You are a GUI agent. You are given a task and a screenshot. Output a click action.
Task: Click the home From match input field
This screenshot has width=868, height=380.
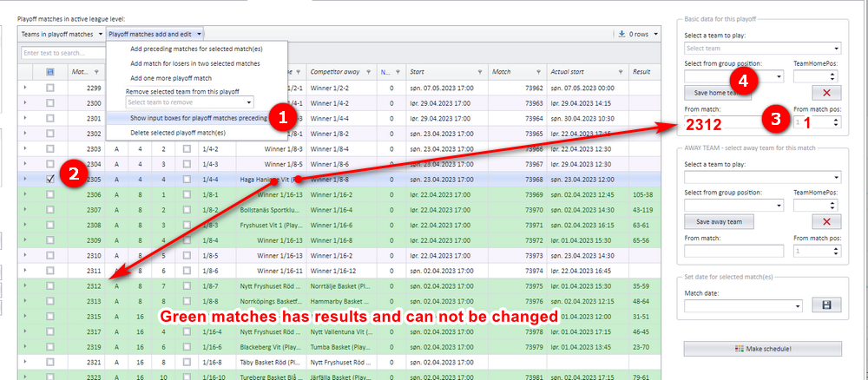point(733,122)
